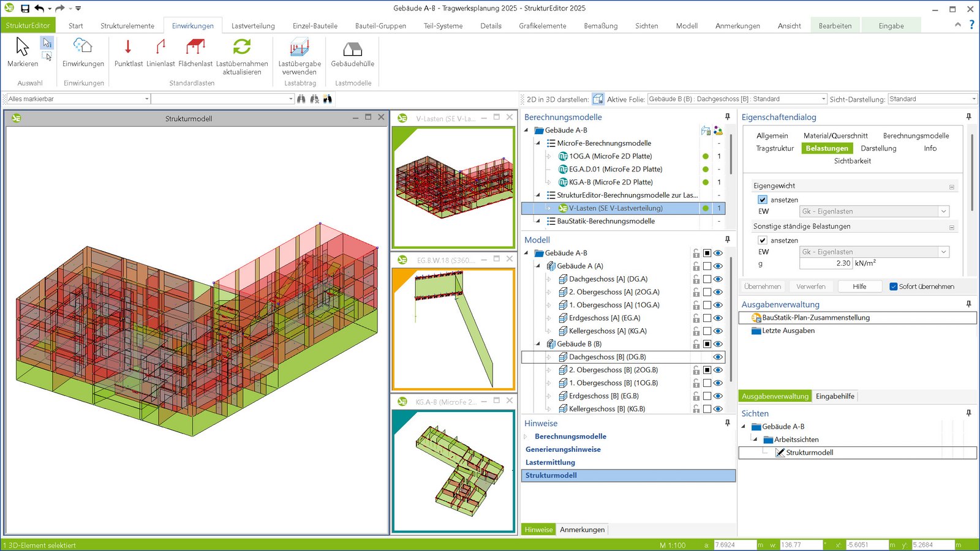This screenshot has height=551, width=980.
Task: Click the g load value input field
Action: point(826,263)
